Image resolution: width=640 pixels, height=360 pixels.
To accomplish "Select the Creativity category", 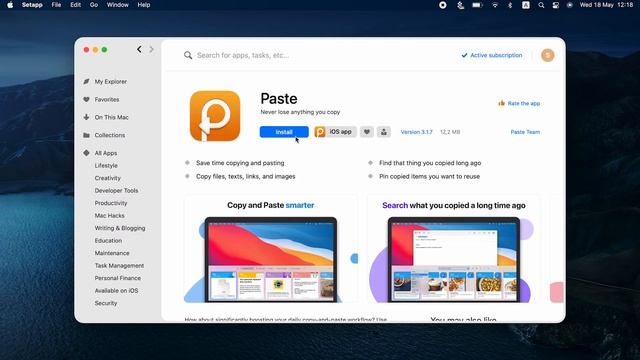I will click(108, 178).
